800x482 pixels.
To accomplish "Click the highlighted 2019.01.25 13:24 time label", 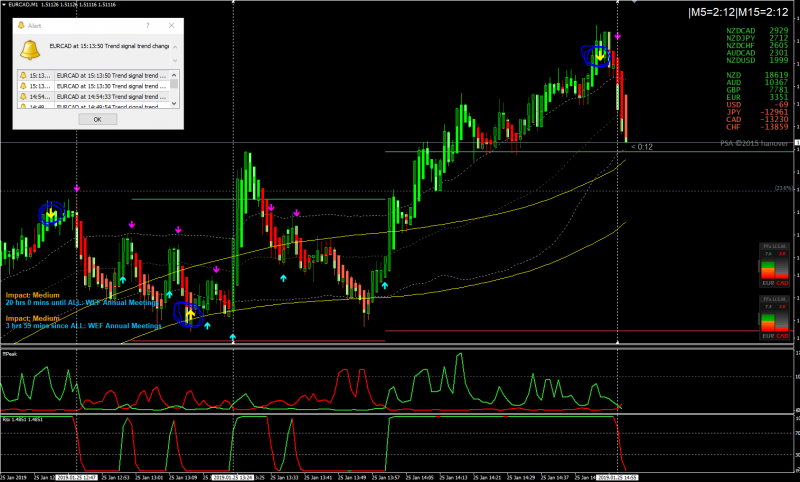I will click(233, 478).
